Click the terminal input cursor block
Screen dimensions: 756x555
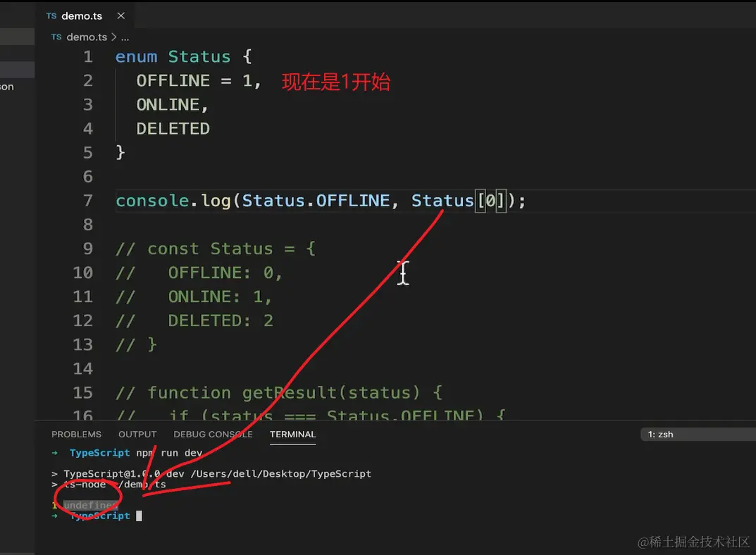[x=139, y=516]
